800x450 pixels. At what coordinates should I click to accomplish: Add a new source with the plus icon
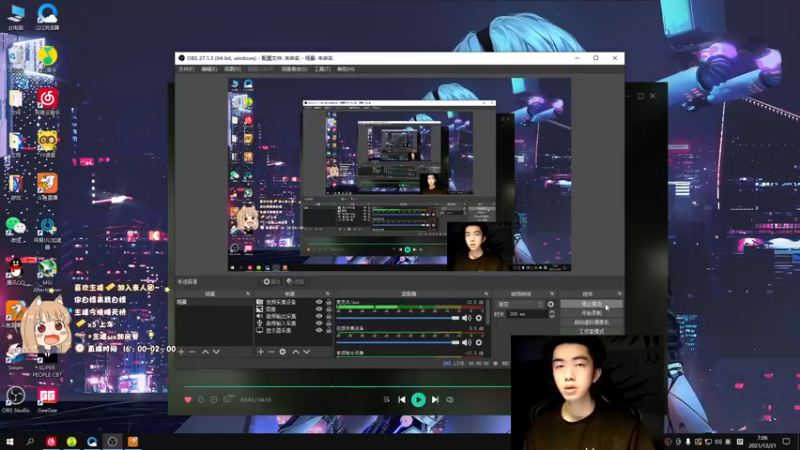tap(261, 352)
